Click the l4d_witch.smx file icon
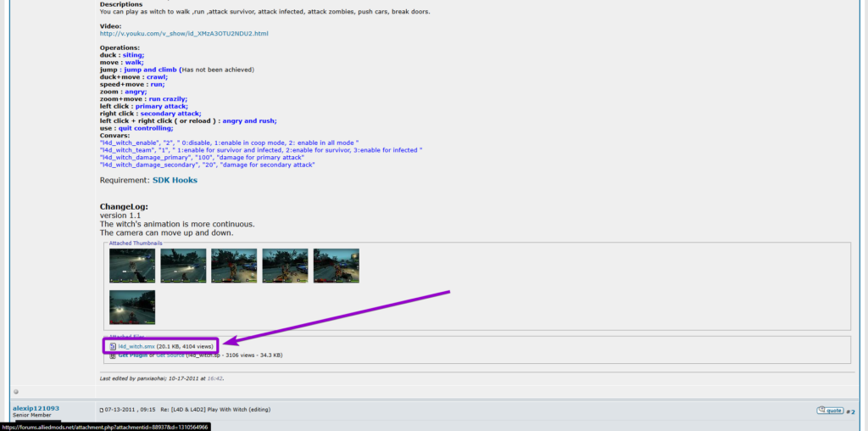Screen dimensions: 868x431 click(x=113, y=346)
